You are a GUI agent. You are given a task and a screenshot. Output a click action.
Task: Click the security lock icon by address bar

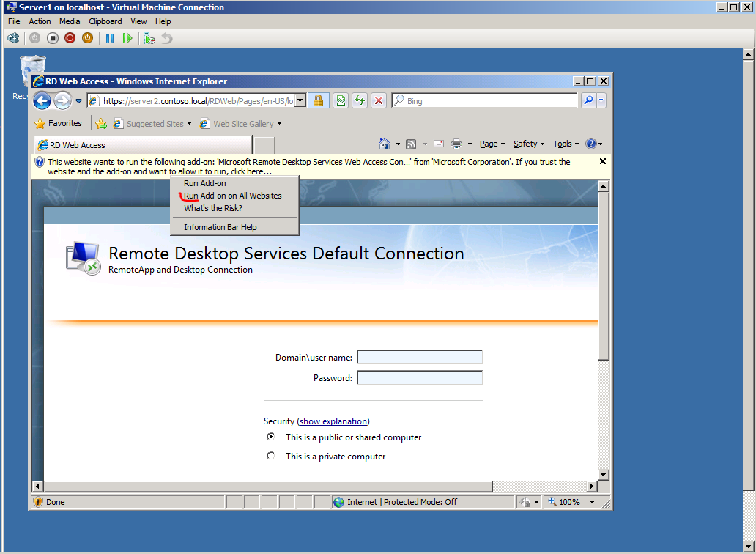point(318,100)
